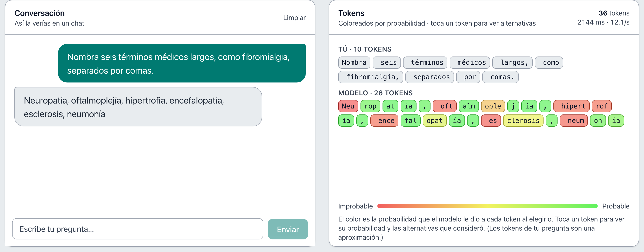The height and width of the screenshot is (252, 644).
Task: Show alternatives for the 'hipert' token
Action: pyautogui.click(x=572, y=106)
